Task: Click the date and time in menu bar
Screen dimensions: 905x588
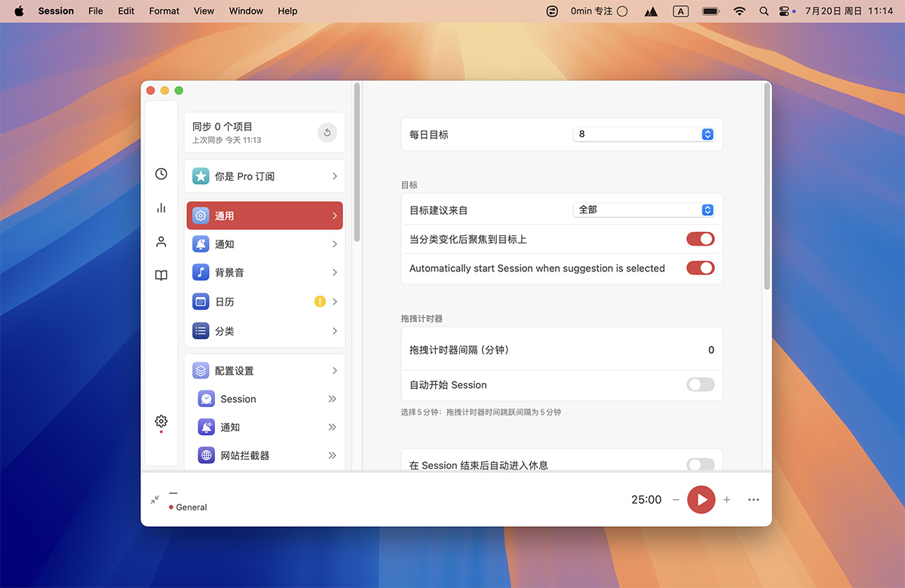Action: click(x=849, y=11)
